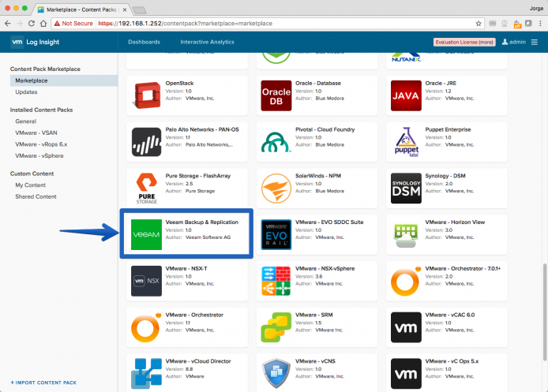Click the VMware Horizon View icon
Viewport: 548px width, 392px height.
click(x=406, y=235)
